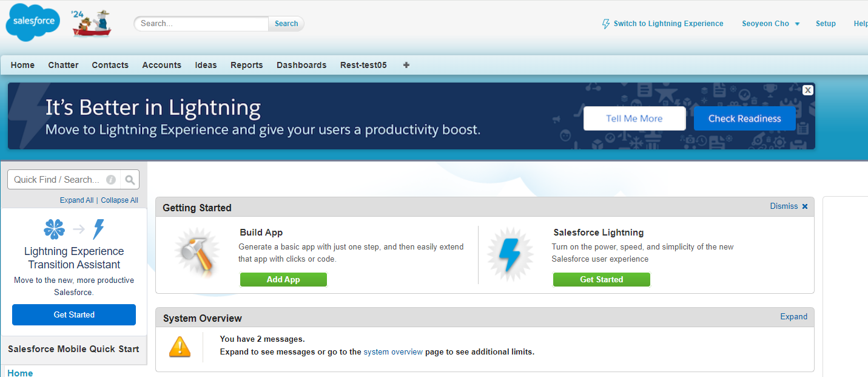This screenshot has width=868, height=377.
Task: Open the Reports tab
Action: click(x=247, y=65)
